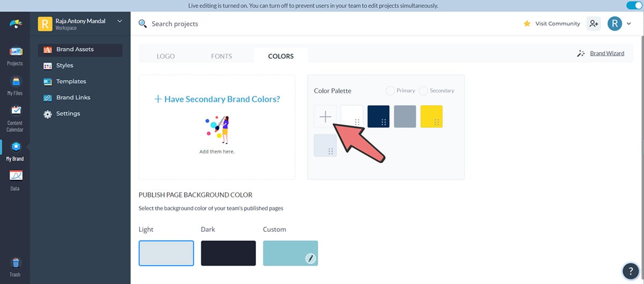Expand the Raja Antony Mandal workspace dropdown

pos(120,21)
